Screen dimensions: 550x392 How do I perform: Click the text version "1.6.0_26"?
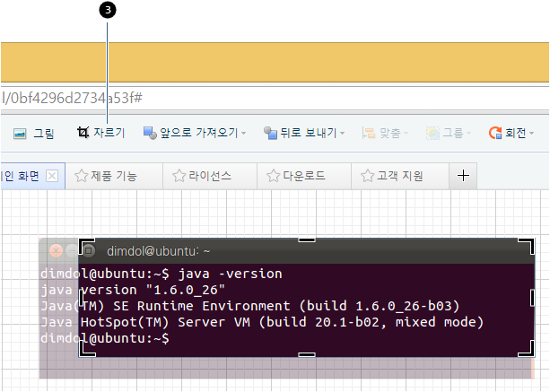[x=153, y=290]
